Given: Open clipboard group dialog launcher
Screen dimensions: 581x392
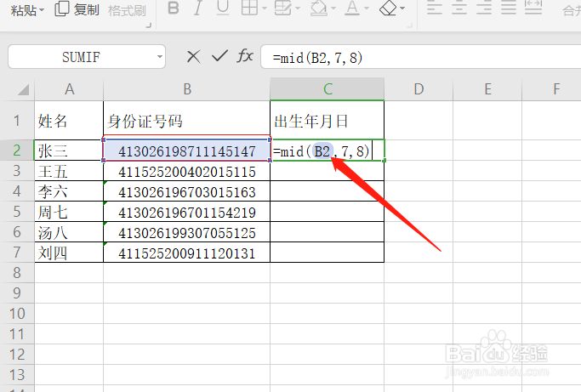Looking at the screenshot, I should coord(149,26).
